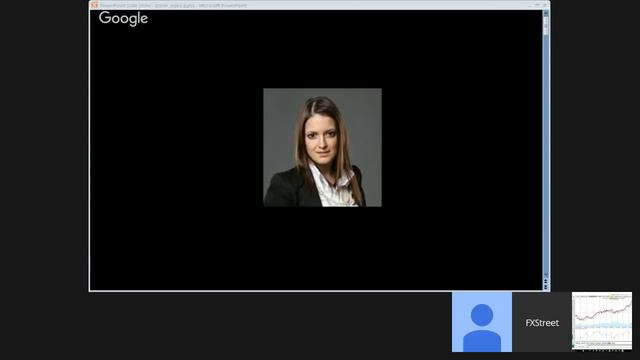This screenshot has width=640, height=360.
Task: Click the PowerPoint icon in the title bar
Action: coord(95,5)
